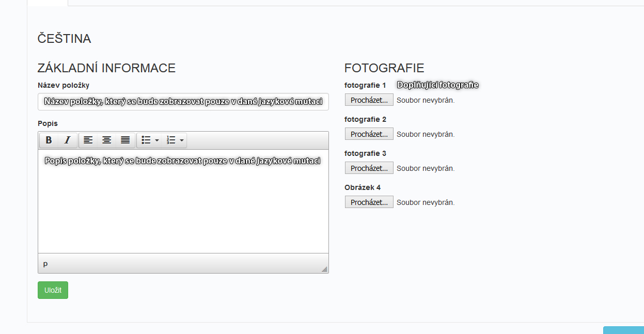644x334 pixels.
Task: Click the blue button at bottom right
Action: (x=623, y=330)
